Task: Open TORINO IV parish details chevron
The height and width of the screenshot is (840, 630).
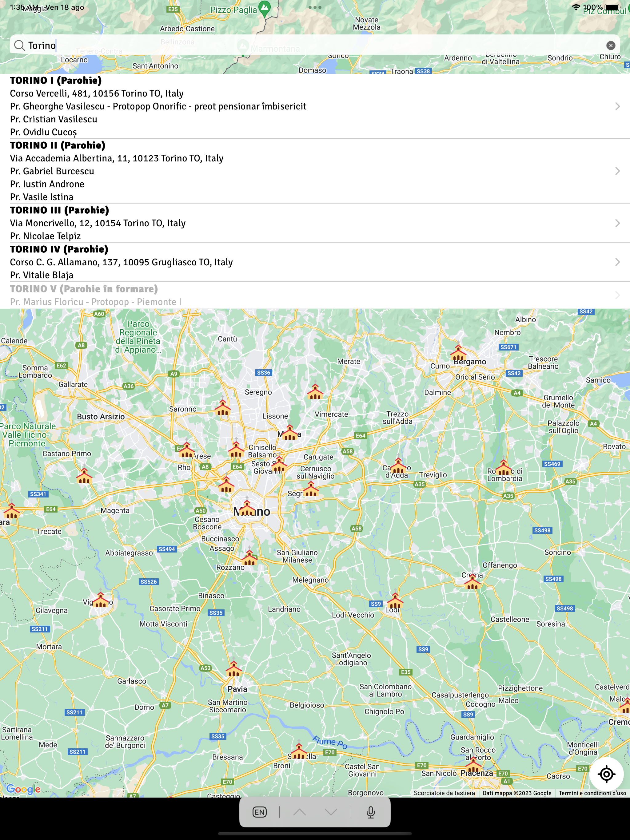Action: point(617,262)
